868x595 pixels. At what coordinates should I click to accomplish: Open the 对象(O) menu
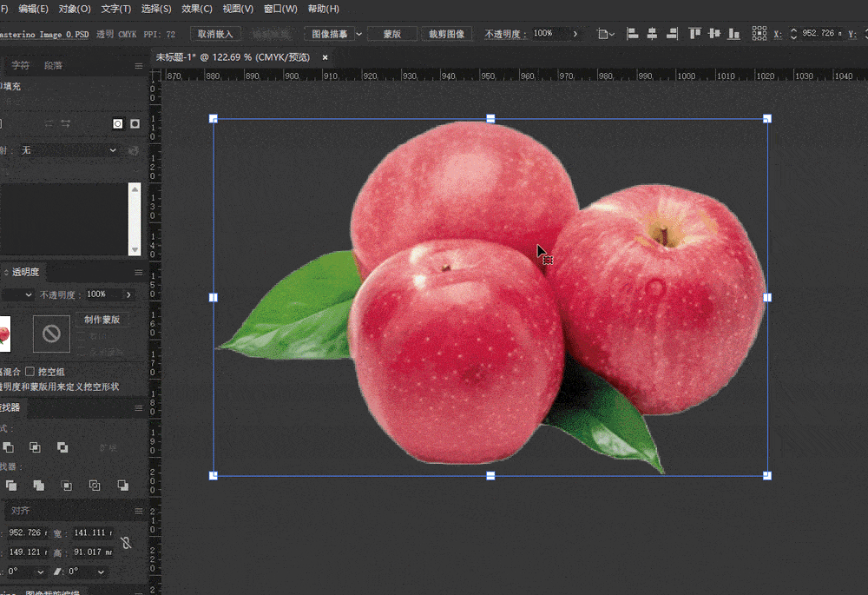75,9
